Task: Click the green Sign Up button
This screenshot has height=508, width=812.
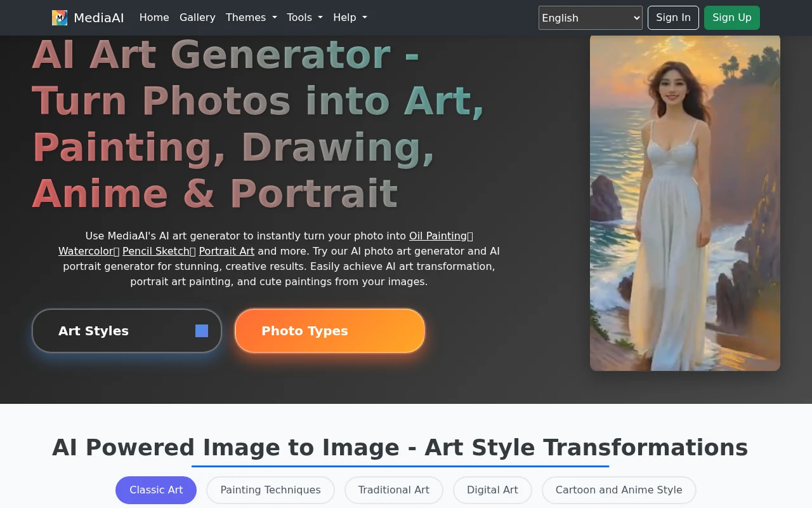Action: 731,18
